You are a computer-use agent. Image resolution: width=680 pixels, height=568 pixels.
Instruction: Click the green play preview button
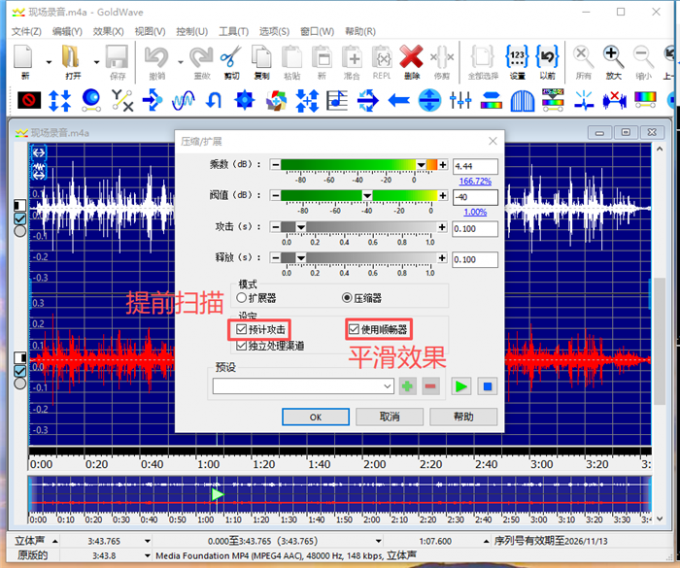[461, 386]
